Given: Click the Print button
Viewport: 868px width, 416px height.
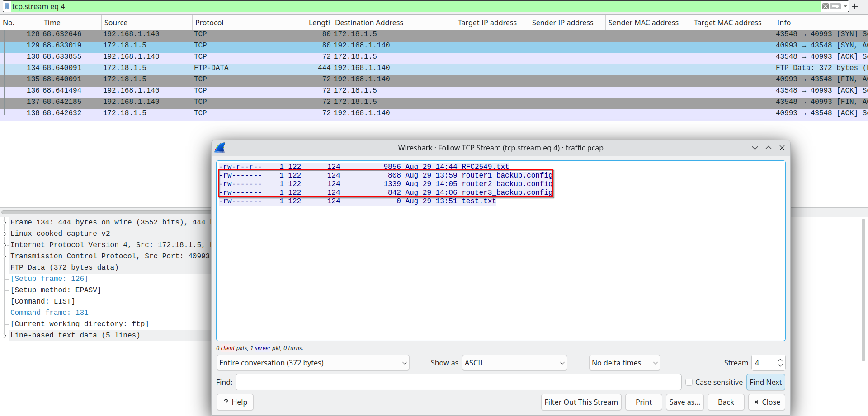Looking at the screenshot, I should pyautogui.click(x=644, y=402).
